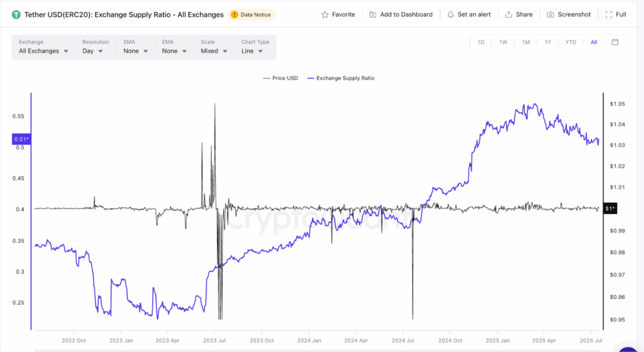644x352 pixels.
Task: Click the Set an alert bell icon
Action: [x=450, y=15]
